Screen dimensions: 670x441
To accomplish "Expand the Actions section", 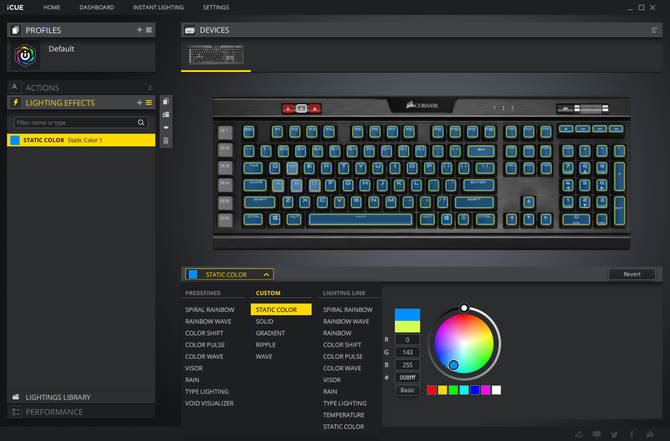I will coord(81,88).
